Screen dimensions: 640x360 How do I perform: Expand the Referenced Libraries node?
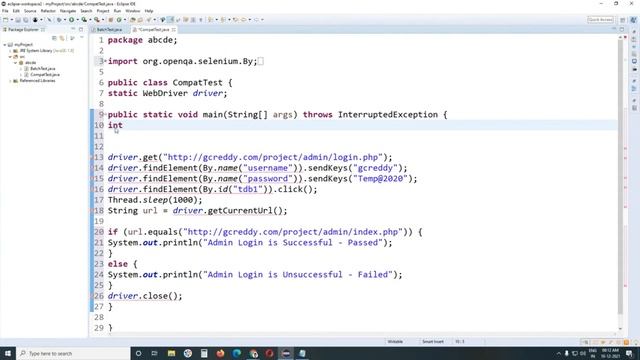[10, 81]
